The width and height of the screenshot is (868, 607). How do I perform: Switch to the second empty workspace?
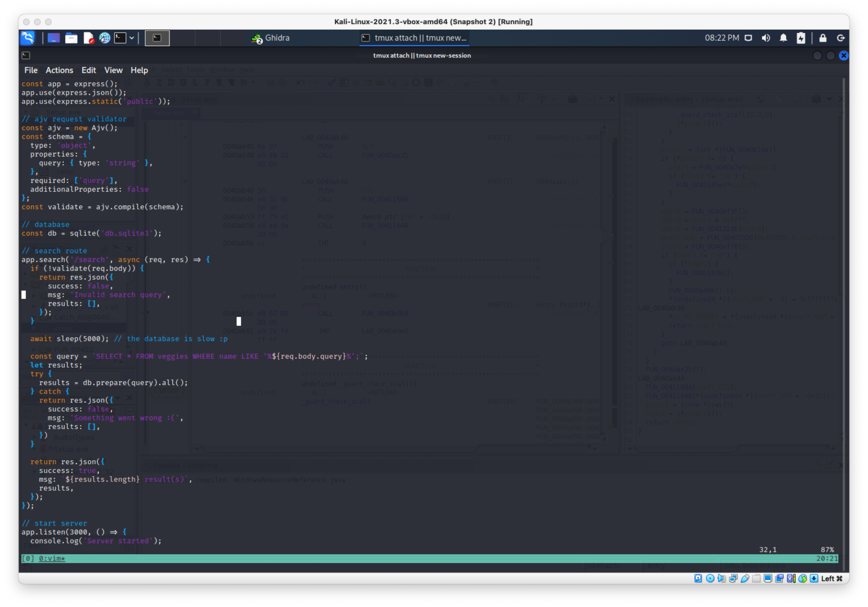[183, 38]
